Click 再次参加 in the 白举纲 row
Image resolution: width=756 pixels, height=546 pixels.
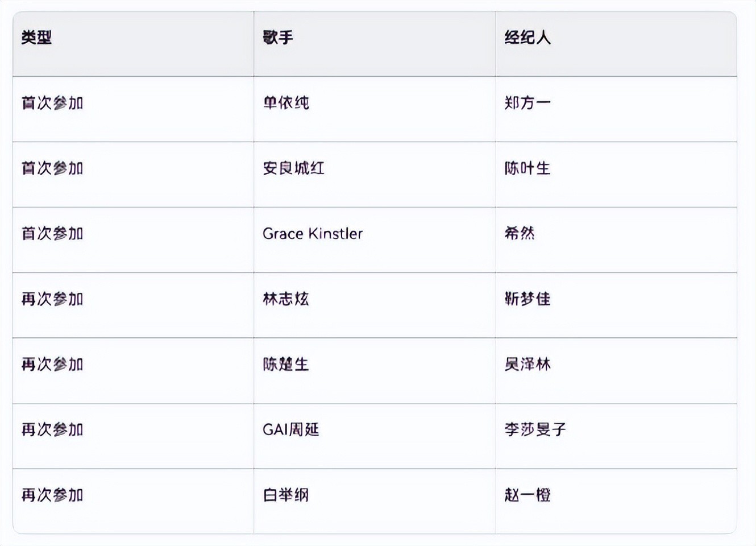[x=52, y=495]
